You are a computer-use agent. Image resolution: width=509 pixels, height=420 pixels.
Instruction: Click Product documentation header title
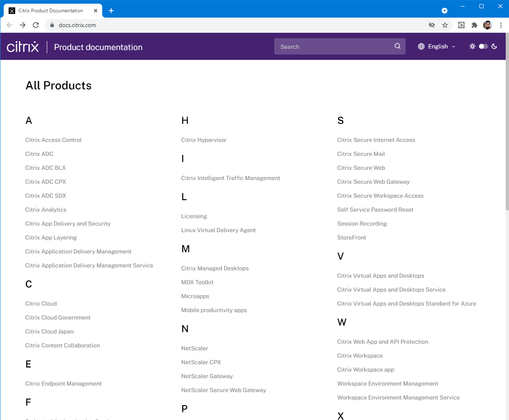(x=98, y=47)
